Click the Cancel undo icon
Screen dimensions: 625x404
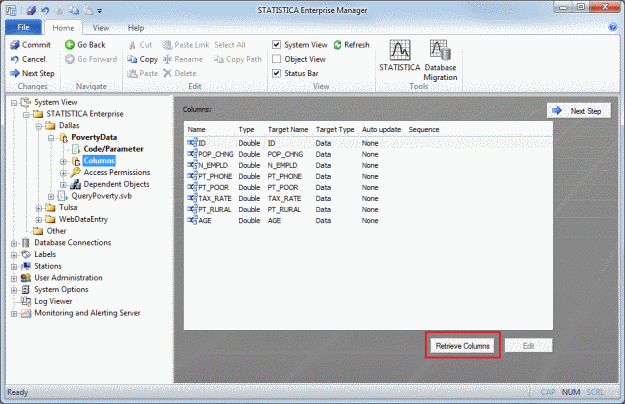[15, 59]
